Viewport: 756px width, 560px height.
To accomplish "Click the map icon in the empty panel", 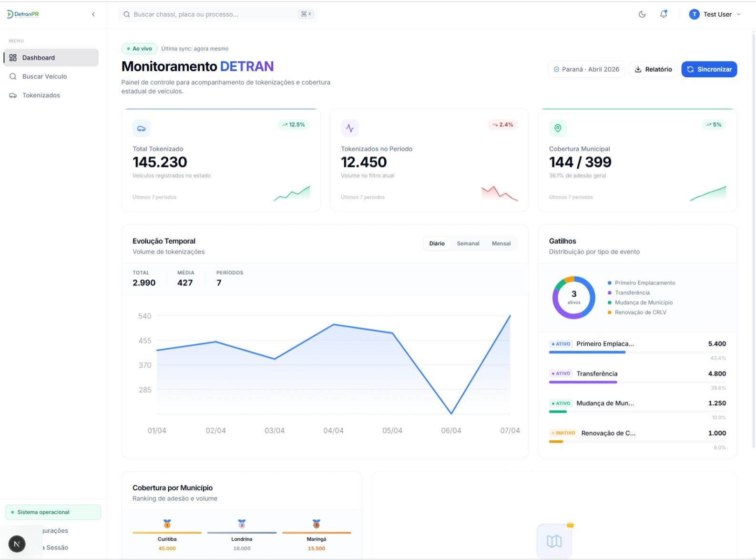I will (x=554, y=541).
